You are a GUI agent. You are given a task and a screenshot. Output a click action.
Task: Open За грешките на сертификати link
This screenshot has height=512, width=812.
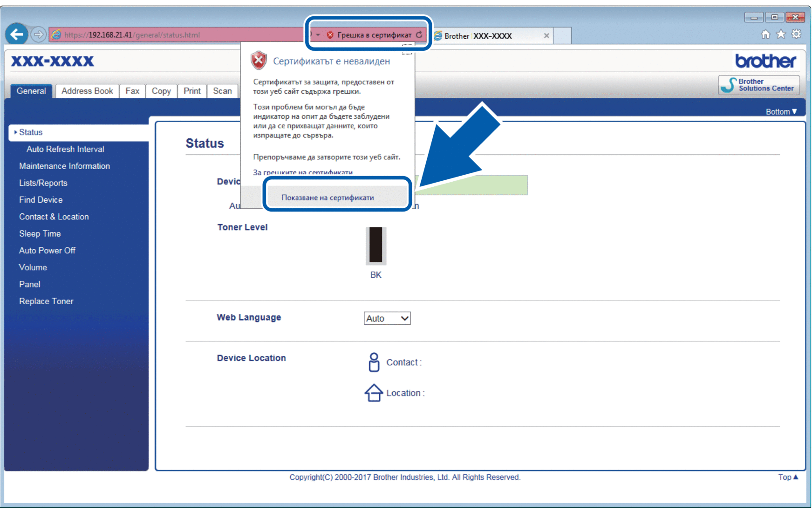tap(303, 172)
